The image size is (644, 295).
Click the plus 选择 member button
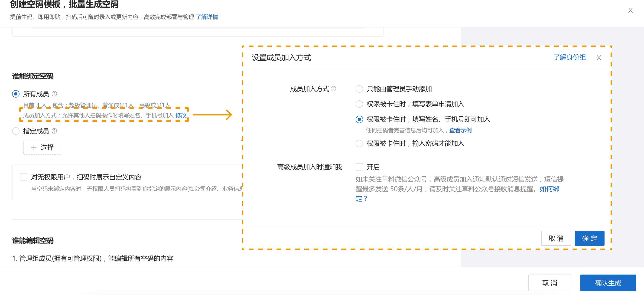[x=42, y=147]
